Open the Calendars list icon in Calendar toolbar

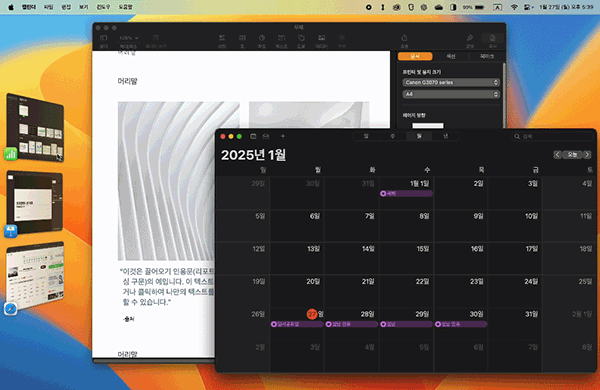pyautogui.click(x=253, y=136)
